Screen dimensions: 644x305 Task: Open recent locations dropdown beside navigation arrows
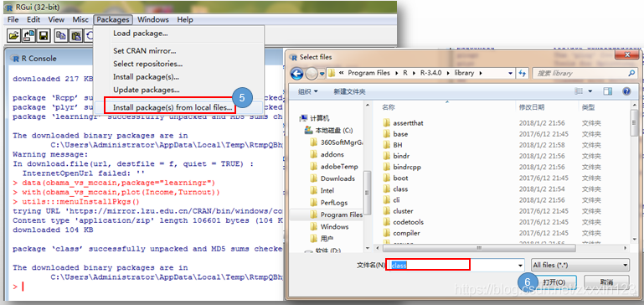coord(322,74)
